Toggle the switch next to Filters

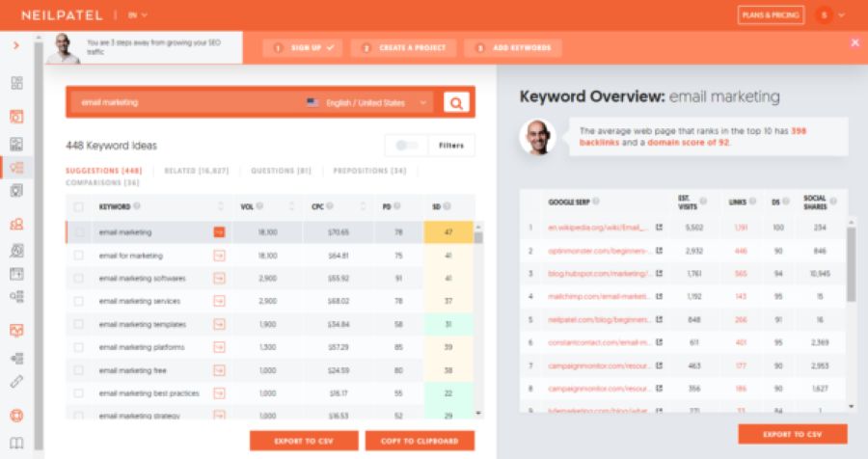tap(407, 145)
